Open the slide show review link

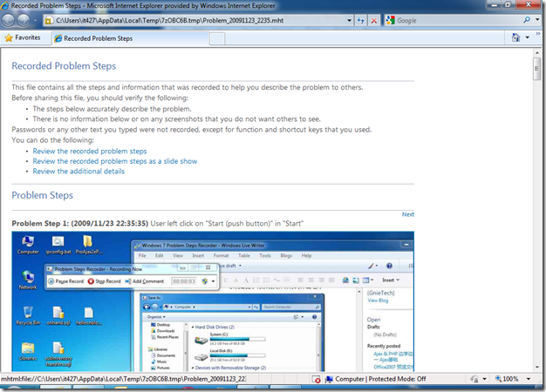[115, 161]
